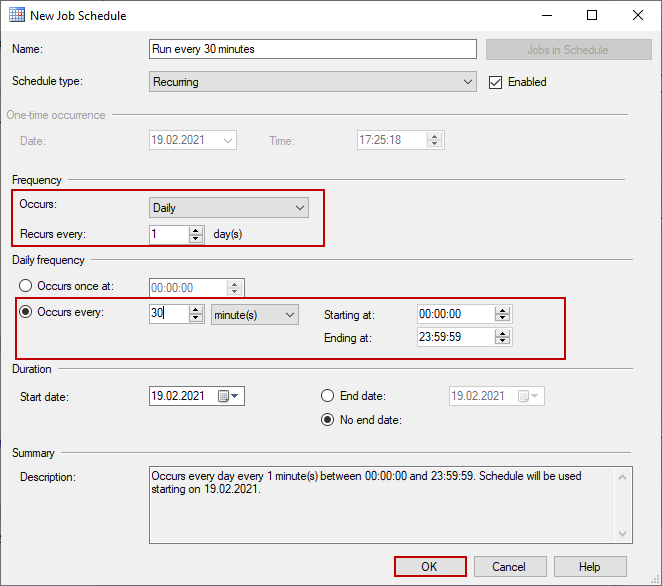Increase One-time occurrence Time with up arrow
662x586 pixels.
point(434,136)
